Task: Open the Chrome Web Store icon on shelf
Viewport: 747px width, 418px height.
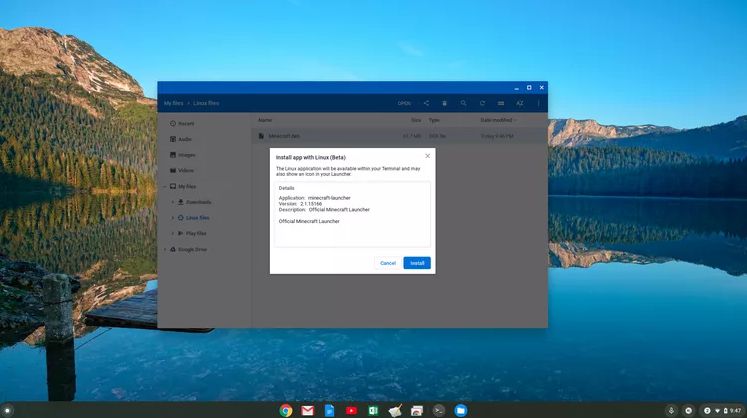Action: (x=417, y=410)
